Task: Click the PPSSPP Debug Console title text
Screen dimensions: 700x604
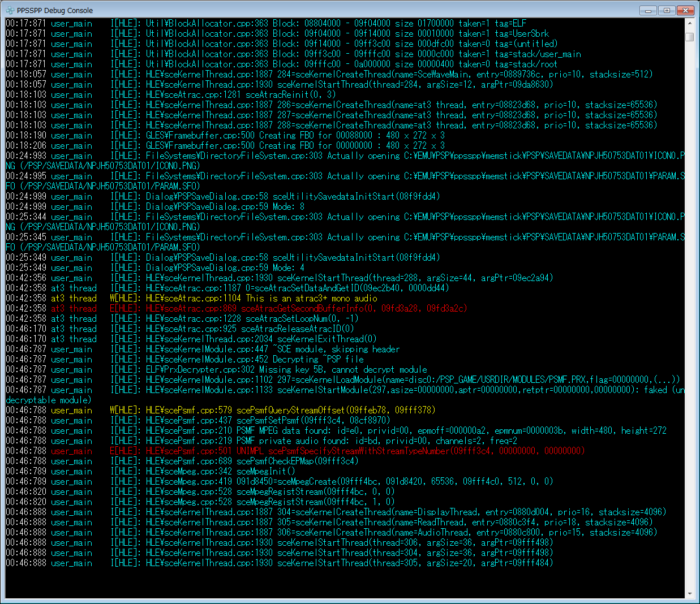Action: (x=55, y=10)
